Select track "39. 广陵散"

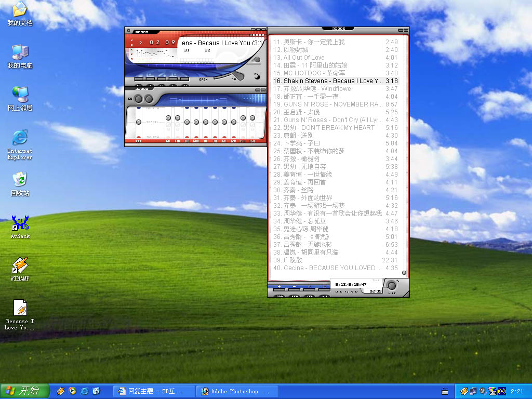pos(336,260)
